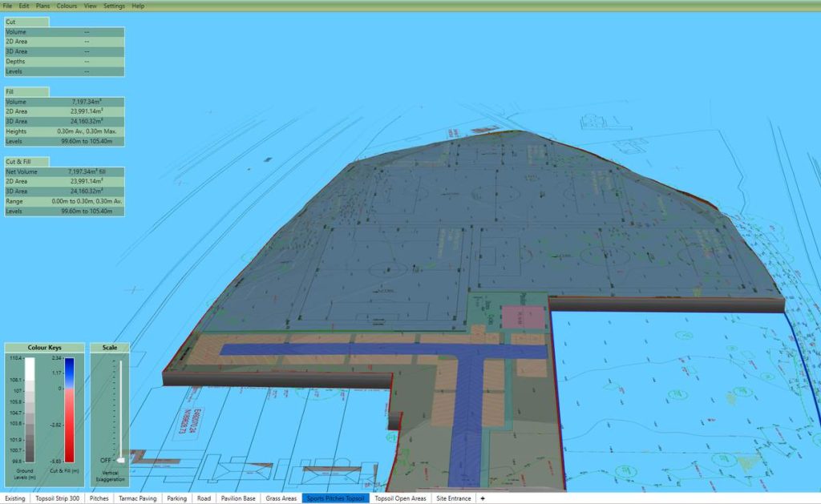Viewport: 821px width, 504px height.
Task: Switch to the Road tab
Action: 204,498
